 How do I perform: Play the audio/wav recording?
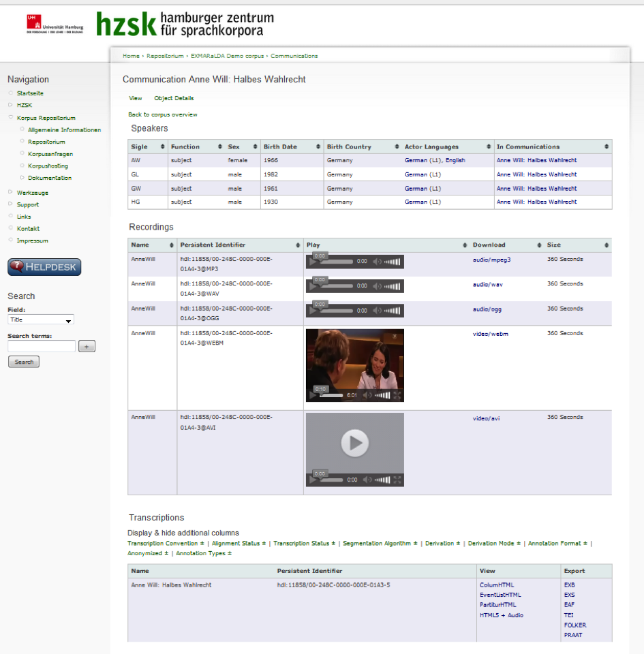click(x=313, y=287)
